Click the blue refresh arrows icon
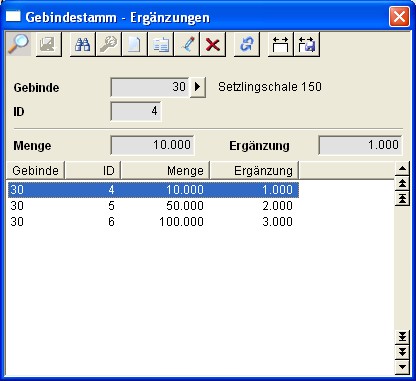The height and width of the screenshot is (381, 416). point(247,44)
